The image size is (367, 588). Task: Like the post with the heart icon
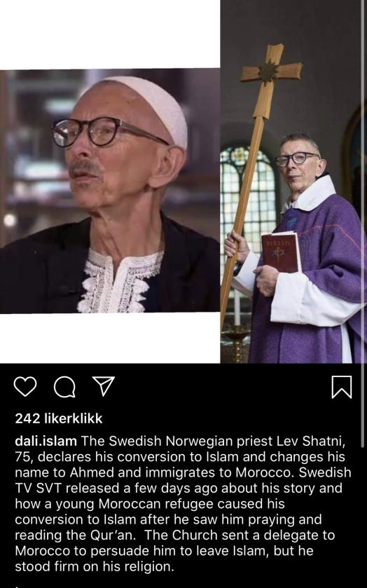(x=25, y=387)
